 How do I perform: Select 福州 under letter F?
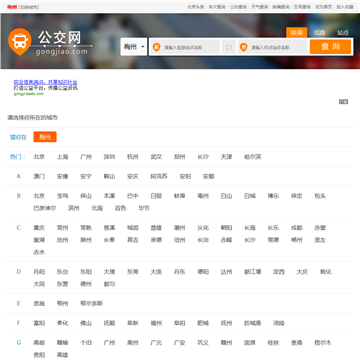tap(156, 323)
